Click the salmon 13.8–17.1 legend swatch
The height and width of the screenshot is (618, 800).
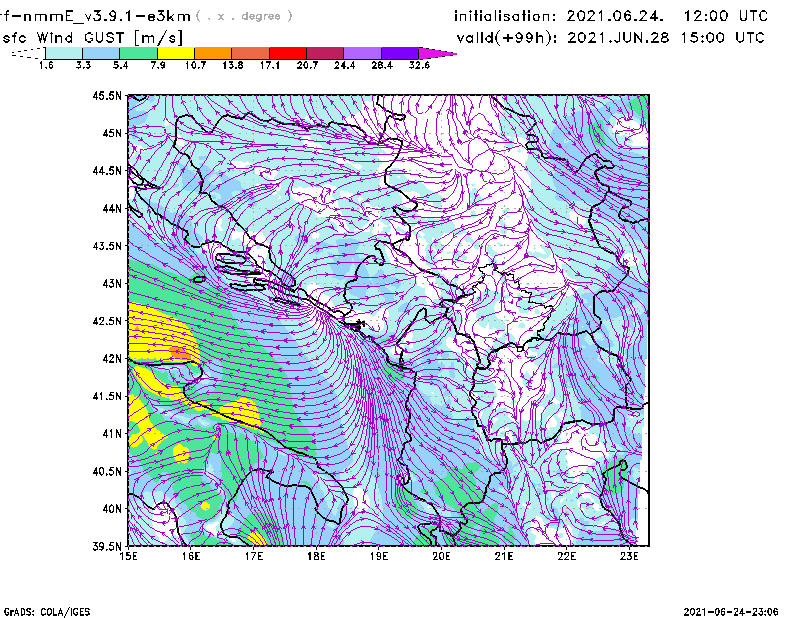click(x=251, y=53)
